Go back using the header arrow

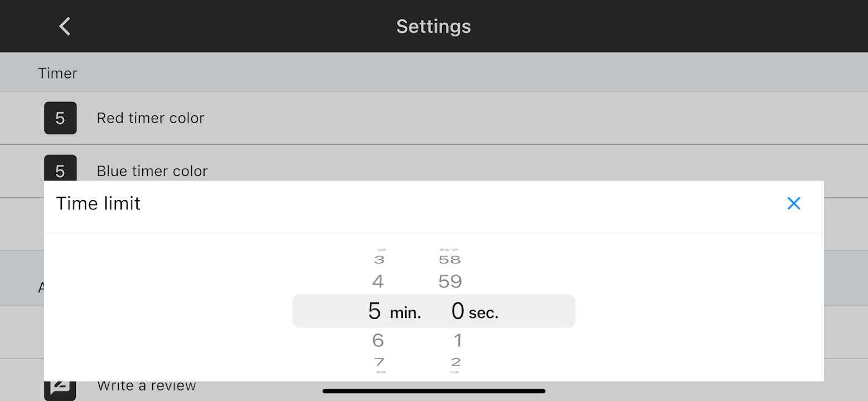tap(65, 26)
